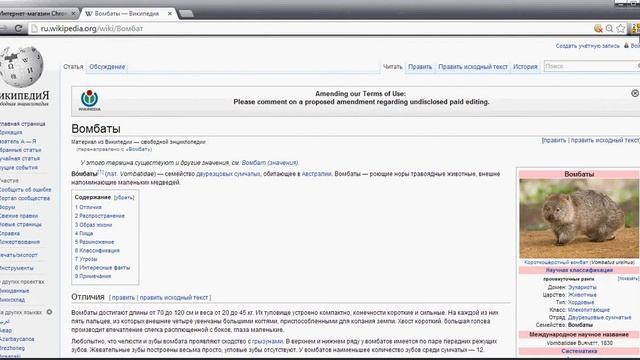Click the cookie extension icon in address bar

[x=598, y=28]
